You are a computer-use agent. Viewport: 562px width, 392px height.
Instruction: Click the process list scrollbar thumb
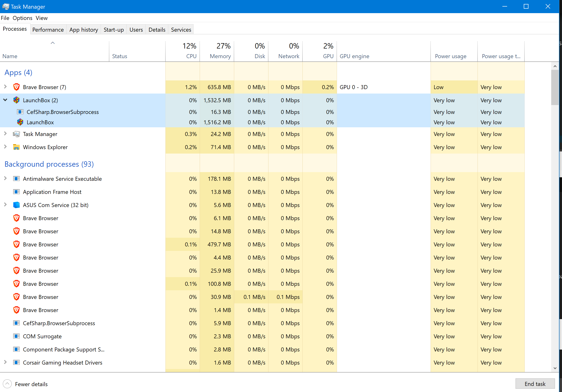pyautogui.click(x=555, y=87)
